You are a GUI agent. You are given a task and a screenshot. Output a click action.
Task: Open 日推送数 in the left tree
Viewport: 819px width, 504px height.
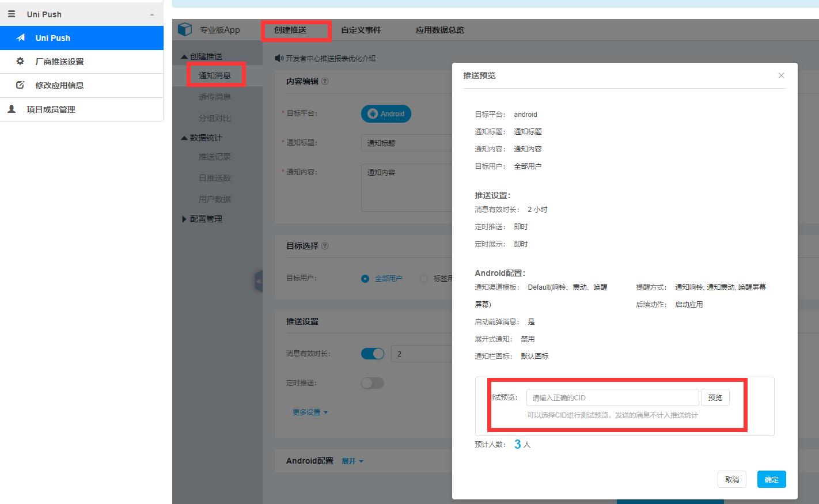coord(215,178)
